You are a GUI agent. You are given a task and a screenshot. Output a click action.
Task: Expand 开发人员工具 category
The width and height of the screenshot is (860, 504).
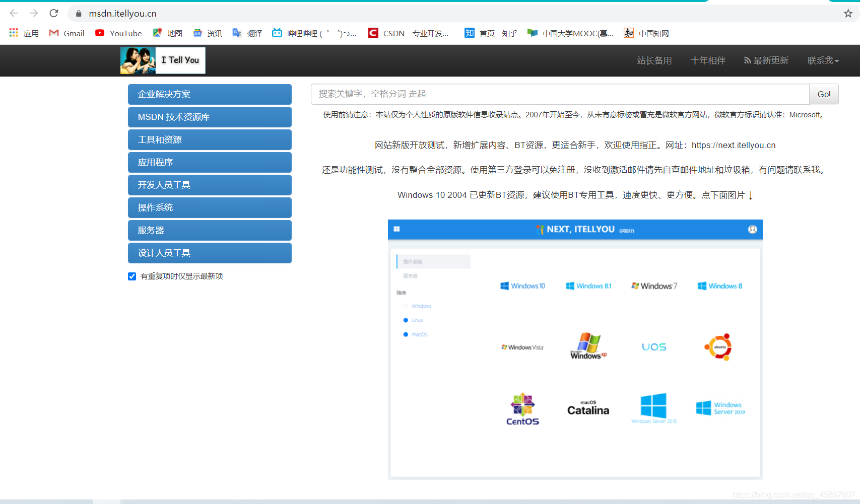pos(210,185)
